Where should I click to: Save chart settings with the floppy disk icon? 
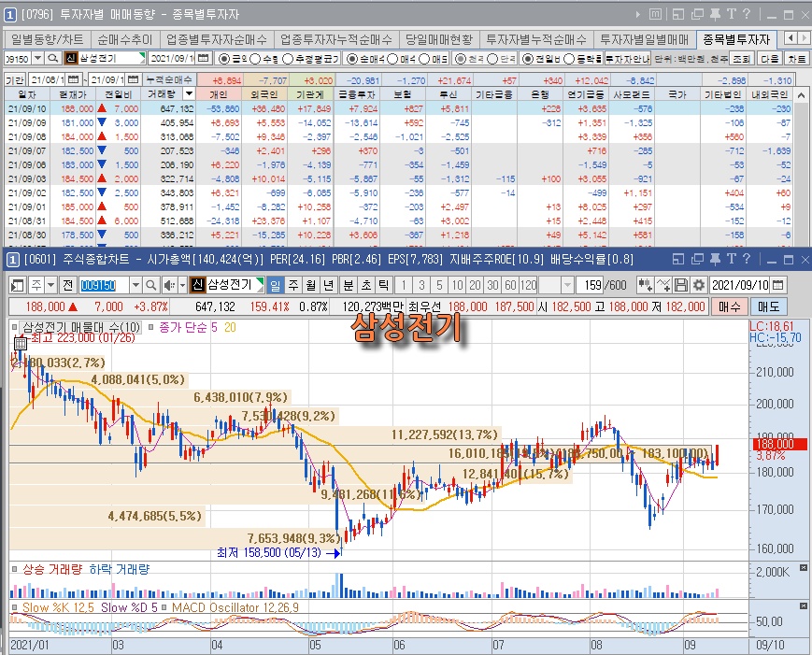click(681, 285)
